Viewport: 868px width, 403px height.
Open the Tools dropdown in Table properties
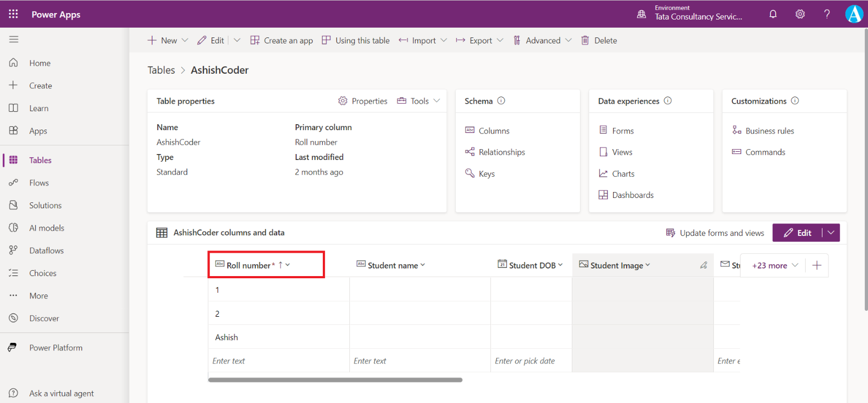(x=419, y=101)
